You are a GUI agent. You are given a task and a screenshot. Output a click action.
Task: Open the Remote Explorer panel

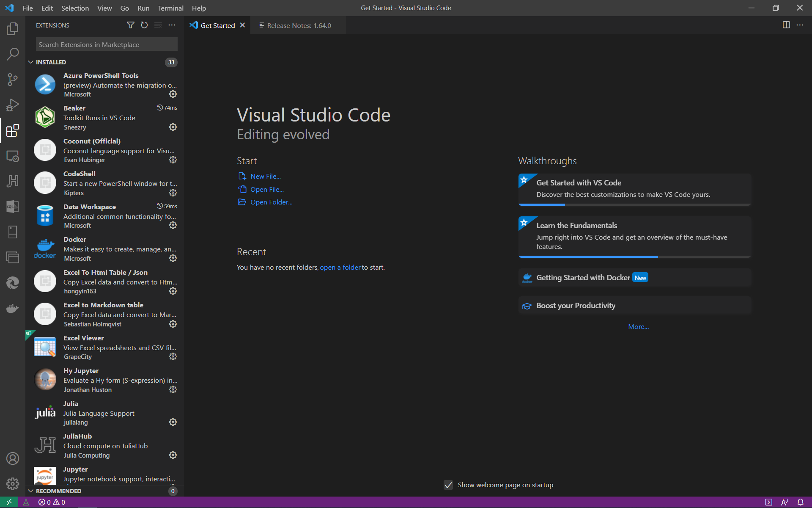click(x=13, y=156)
